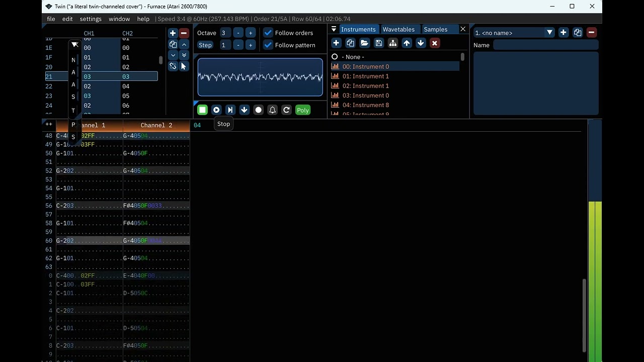Start playback with the play button
This screenshot has height=362, width=644.
click(216, 110)
